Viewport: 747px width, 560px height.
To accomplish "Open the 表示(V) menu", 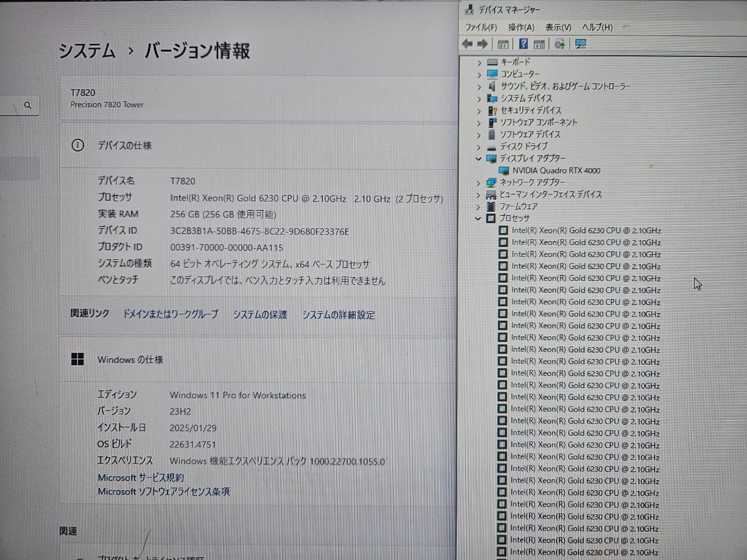I will coord(558,27).
